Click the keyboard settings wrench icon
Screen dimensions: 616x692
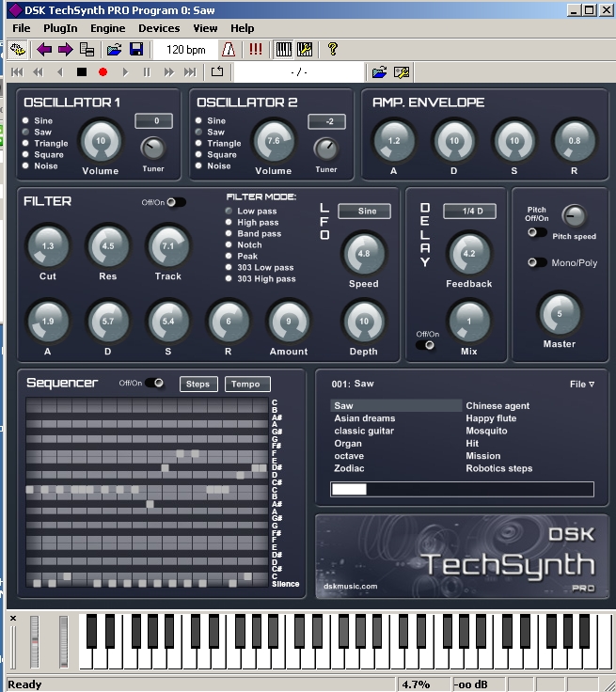(305, 50)
